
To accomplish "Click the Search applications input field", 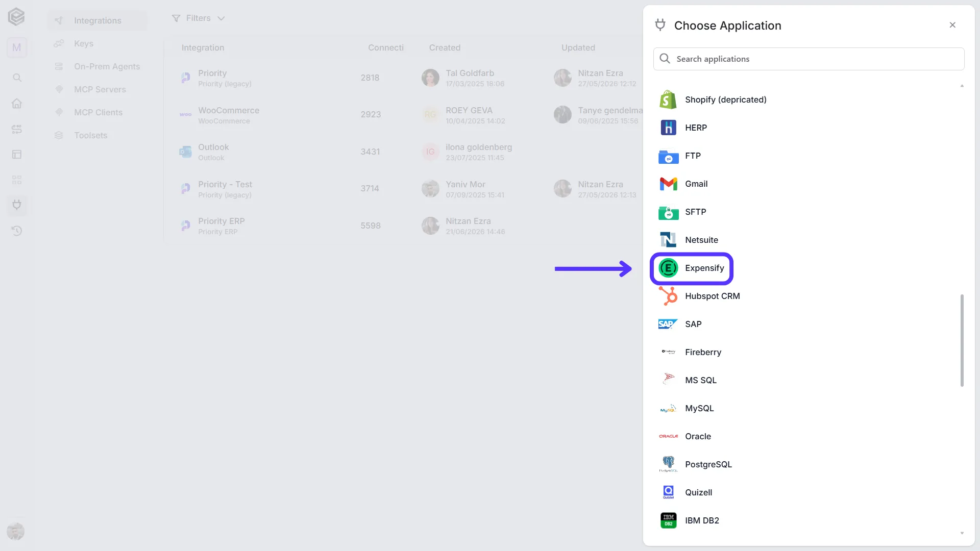I will (808, 59).
